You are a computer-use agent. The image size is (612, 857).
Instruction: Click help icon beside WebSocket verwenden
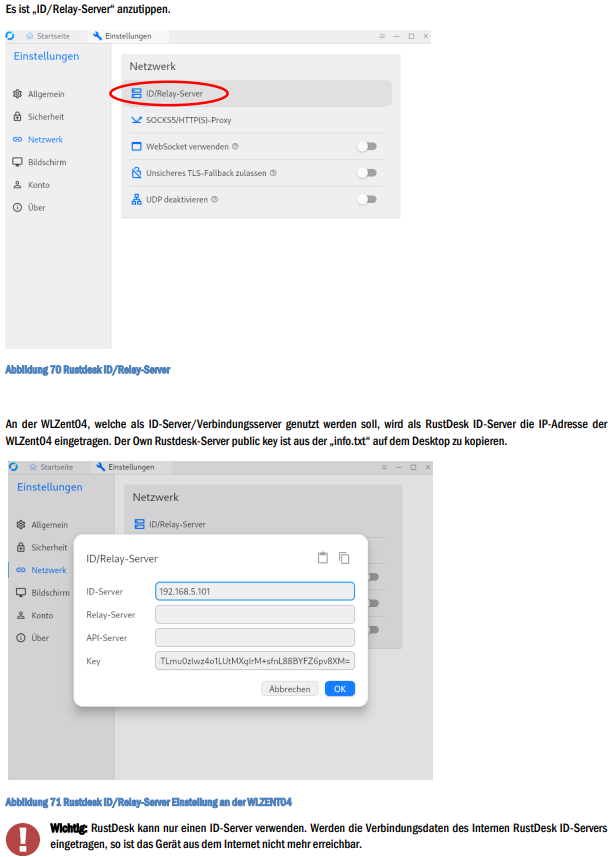point(235,146)
